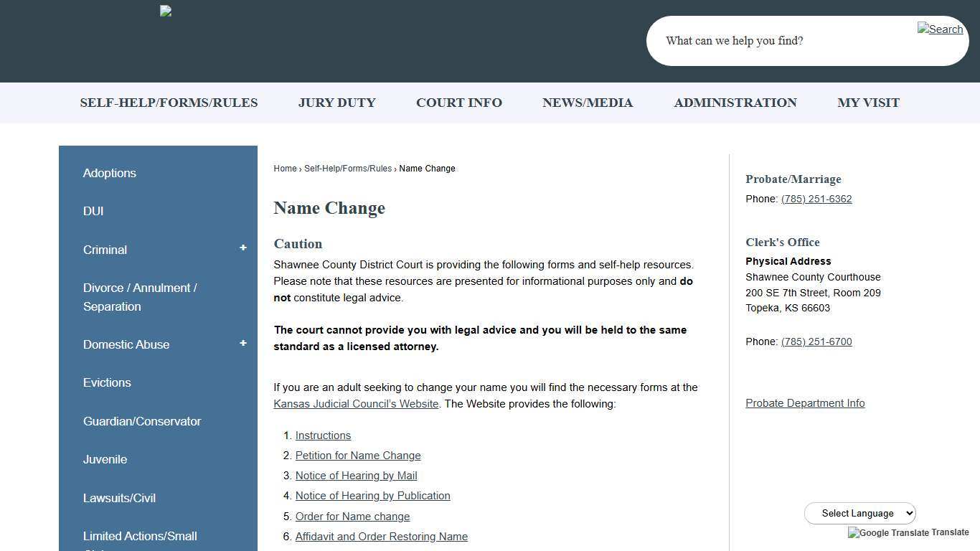Click the site logo image
Image resolution: width=980 pixels, height=551 pixels.
pyautogui.click(x=165, y=11)
